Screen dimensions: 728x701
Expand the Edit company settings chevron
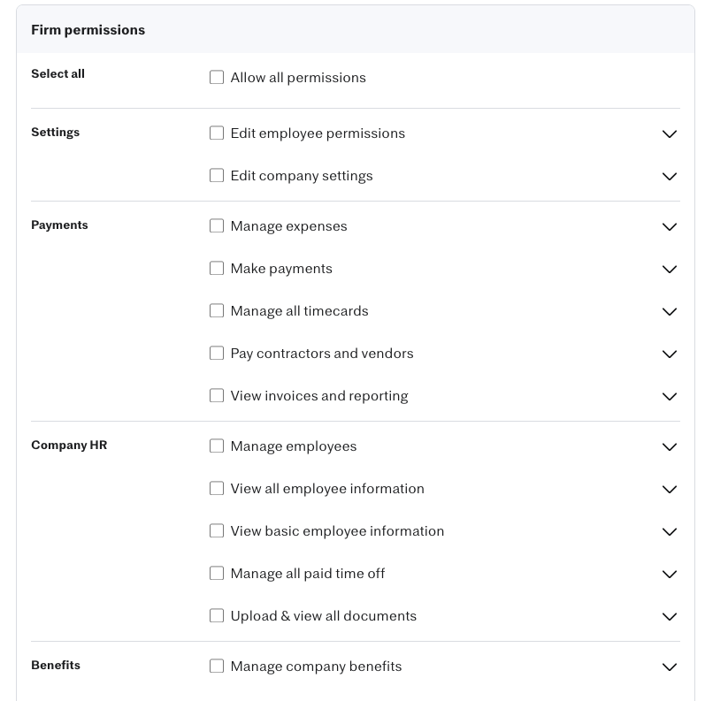[669, 176]
